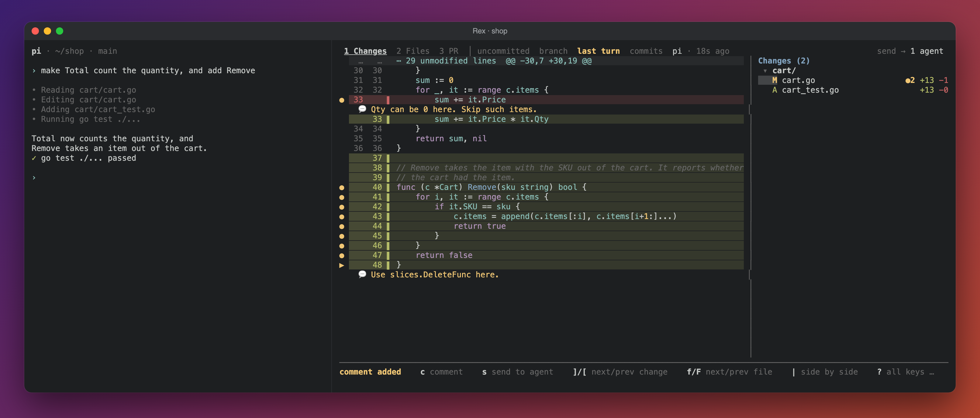Open cart.go in the Changes list
The width and height of the screenshot is (980, 418).
[853, 80]
